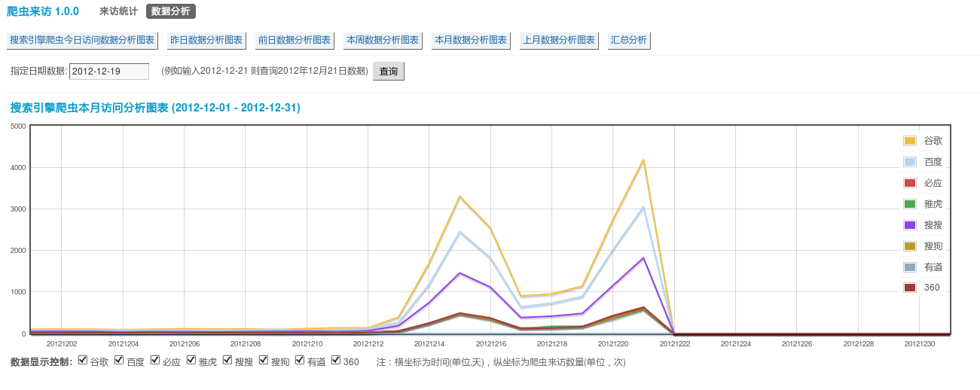Click the 谷歌 yellow legend swatch

pos(909,141)
